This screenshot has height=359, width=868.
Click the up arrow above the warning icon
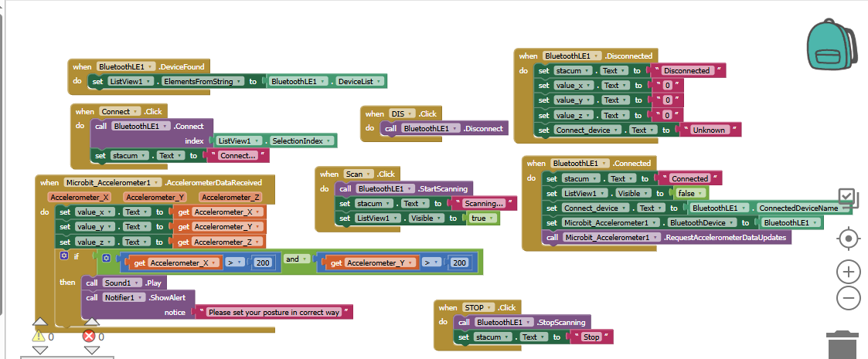(x=40, y=322)
